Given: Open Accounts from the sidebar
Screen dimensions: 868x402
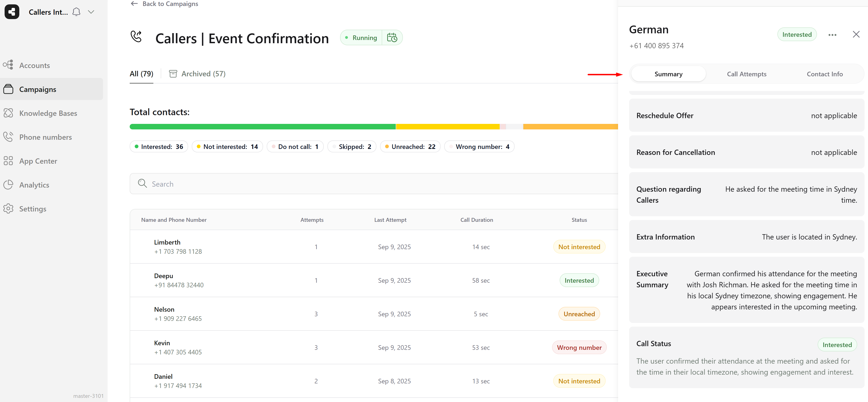Looking at the screenshot, I should (x=34, y=65).
